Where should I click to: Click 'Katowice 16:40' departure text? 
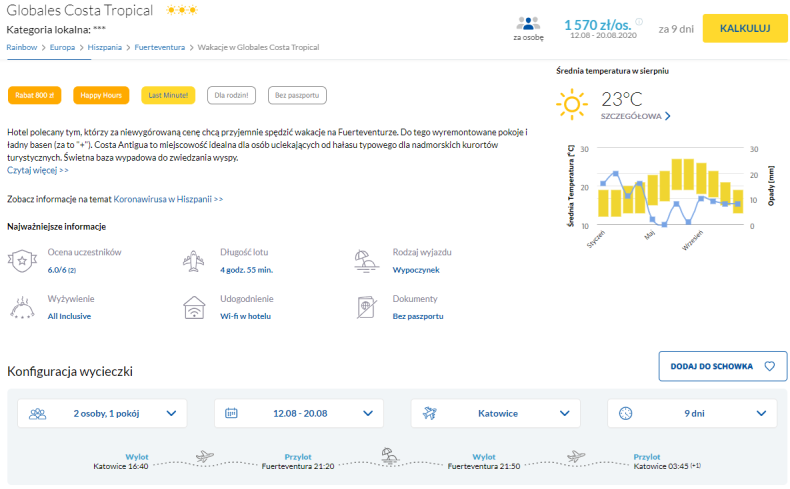pos(121,467)
